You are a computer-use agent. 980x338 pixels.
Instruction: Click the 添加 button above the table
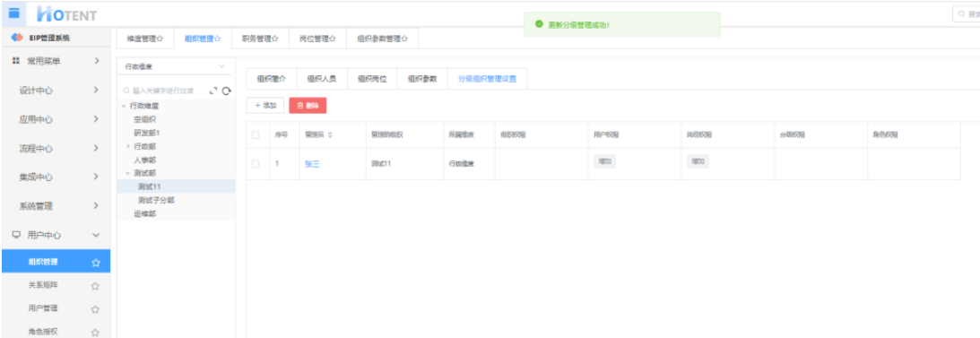[265, 106]
